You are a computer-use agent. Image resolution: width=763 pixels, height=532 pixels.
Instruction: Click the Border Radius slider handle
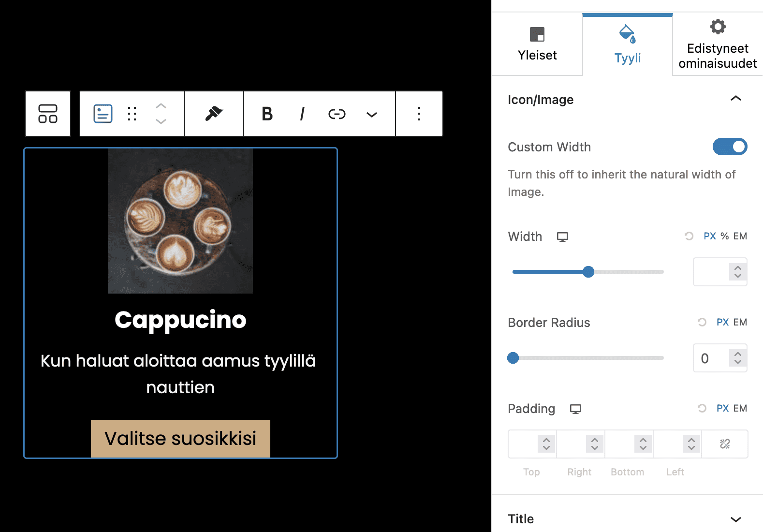click(x=513, y=358)
